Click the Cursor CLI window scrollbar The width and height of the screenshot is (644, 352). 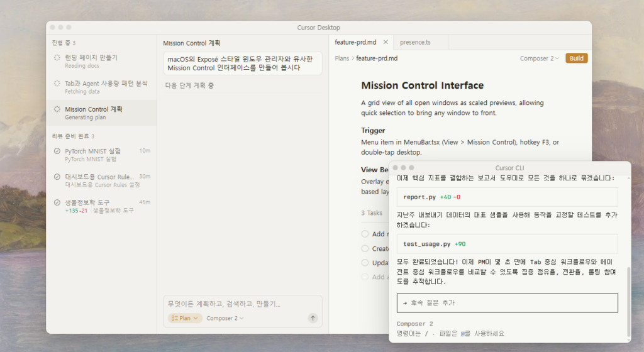628,300
